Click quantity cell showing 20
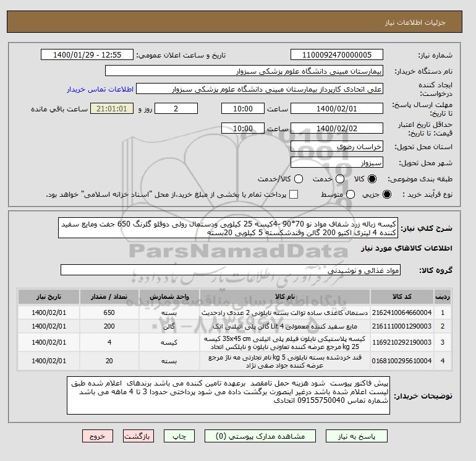Image resolution: width=476 pixels, height=461 pixels. coord(109,361)
